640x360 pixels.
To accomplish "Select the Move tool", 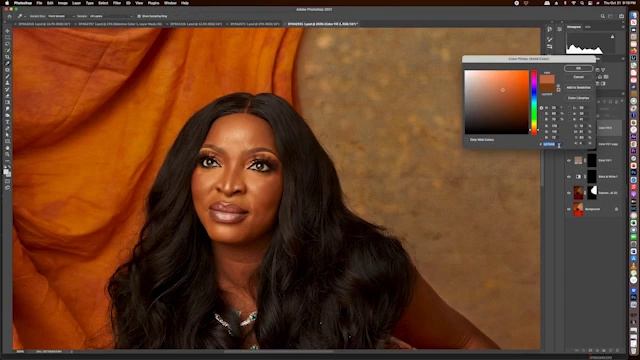I will tap(7, 31).
